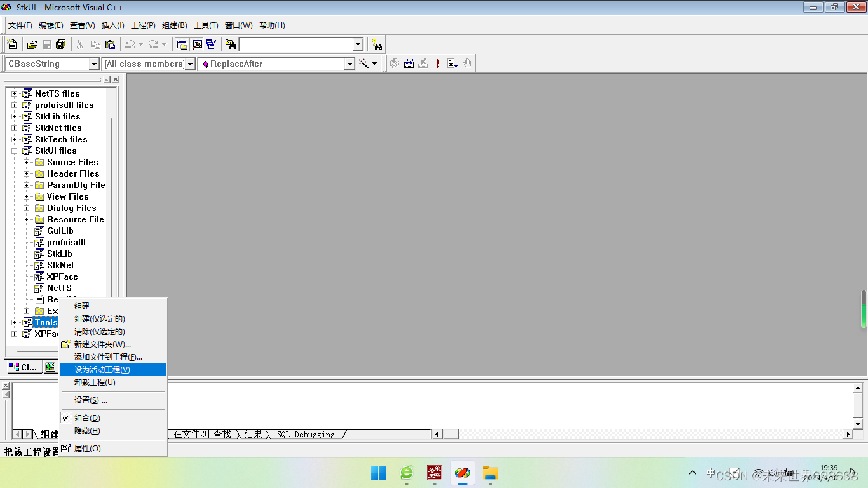
Task: Click the Copy icon in toolbar
Action: point(95,44)
